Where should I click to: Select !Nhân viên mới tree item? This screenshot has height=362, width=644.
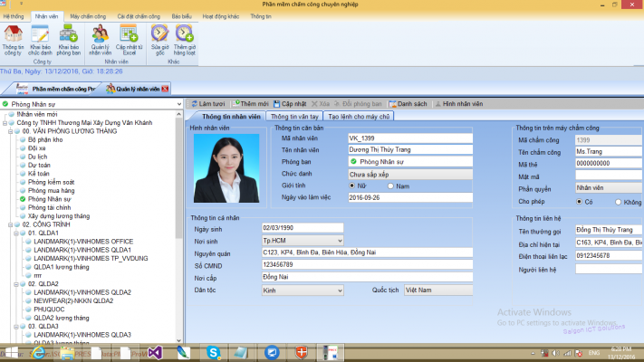pyautogui.click(x=37, y=114)
